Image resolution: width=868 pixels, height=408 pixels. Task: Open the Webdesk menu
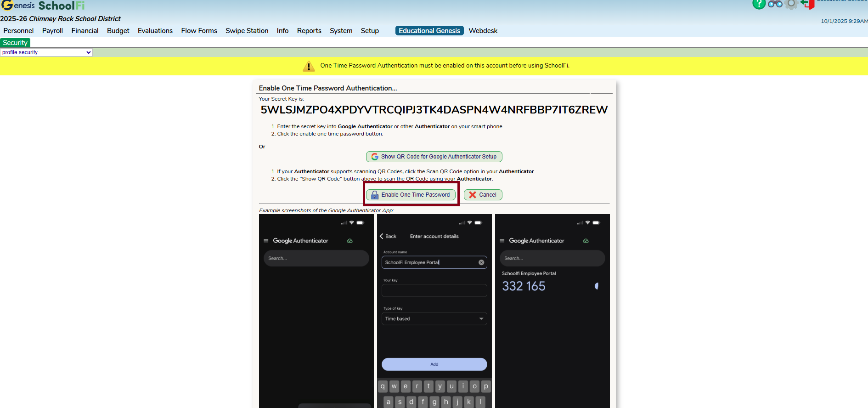(x=483, y=31)
